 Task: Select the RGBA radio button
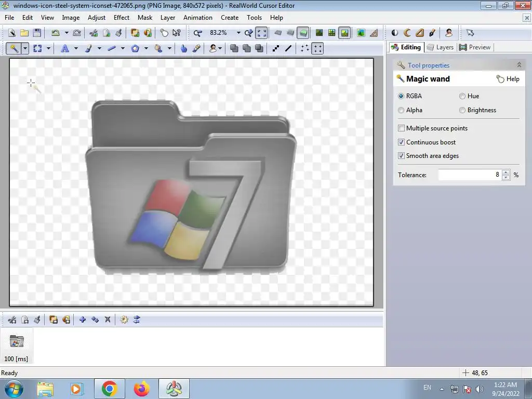pyautogui.click(x=401, y=96)
